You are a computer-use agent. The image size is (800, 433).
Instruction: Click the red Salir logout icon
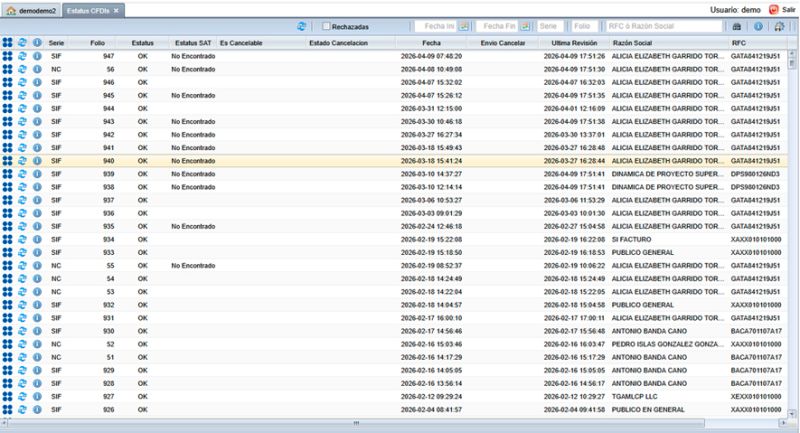click(773, 8)
